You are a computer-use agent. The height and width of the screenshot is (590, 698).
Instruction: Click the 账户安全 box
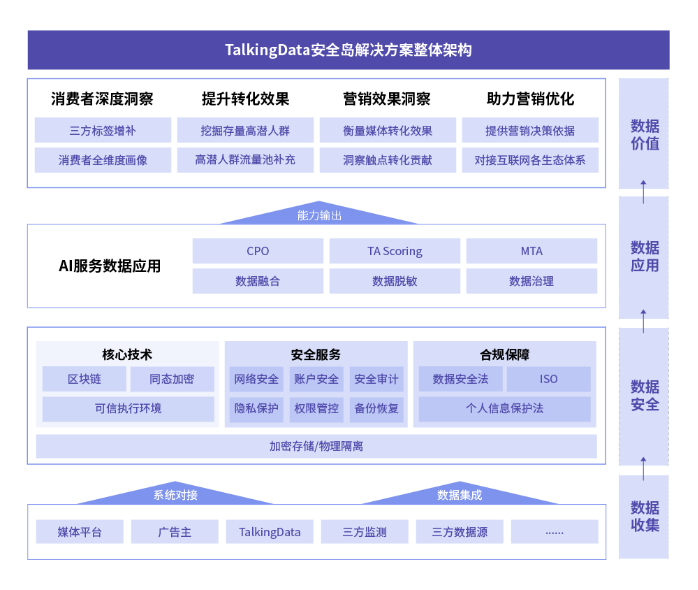(x=317, y=379)
